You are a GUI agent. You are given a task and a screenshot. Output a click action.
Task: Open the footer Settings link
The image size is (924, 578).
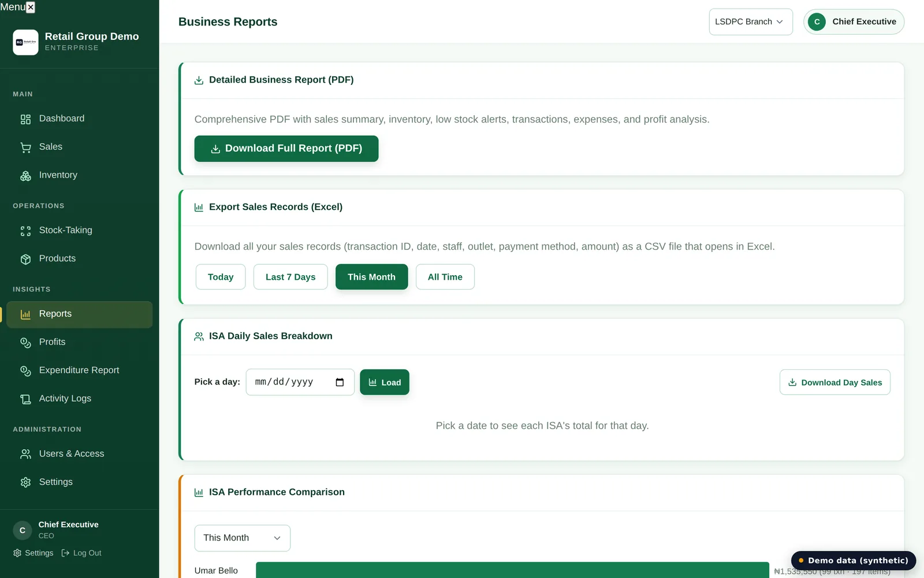click(33, 553)
